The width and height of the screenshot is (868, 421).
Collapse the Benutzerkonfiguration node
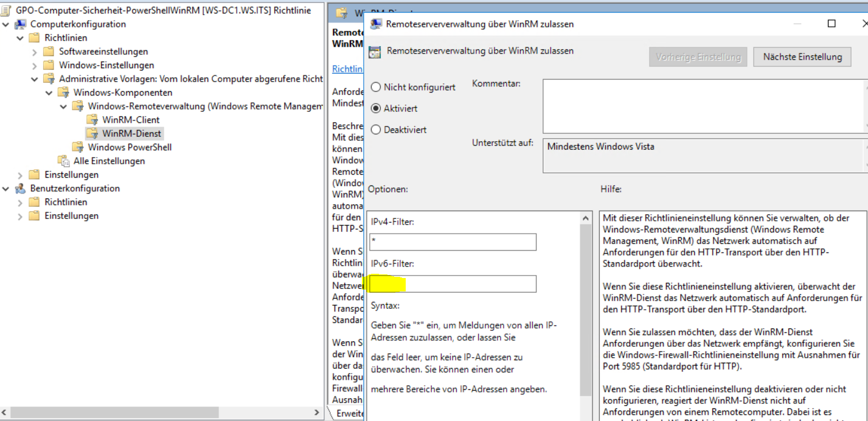tap(6, 189)
